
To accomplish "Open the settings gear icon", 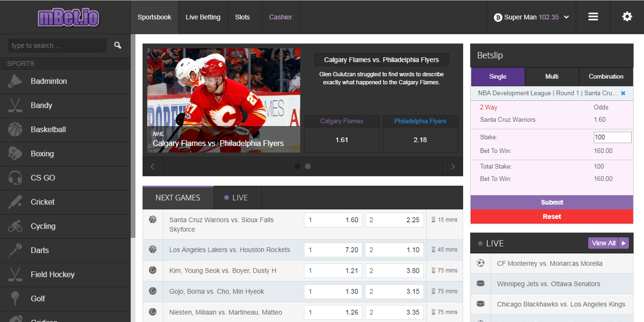I will click(x=627, y=17).
